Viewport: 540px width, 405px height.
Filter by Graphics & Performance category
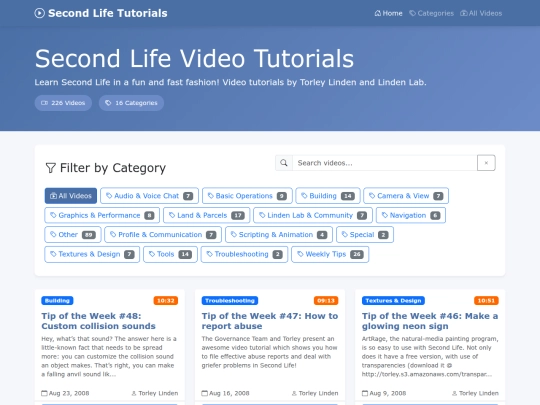pyautogui.click(x=102, y=215)
